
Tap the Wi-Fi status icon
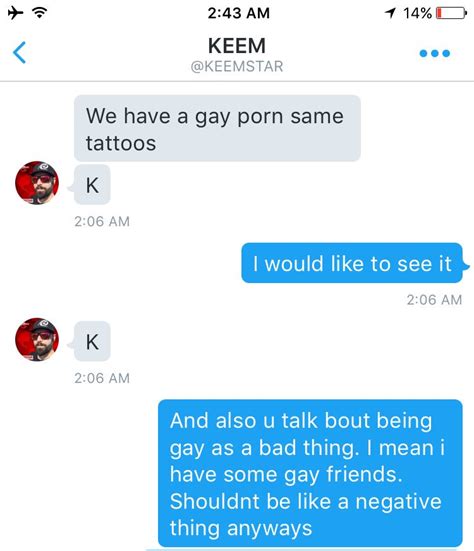(x=40, y=13)
